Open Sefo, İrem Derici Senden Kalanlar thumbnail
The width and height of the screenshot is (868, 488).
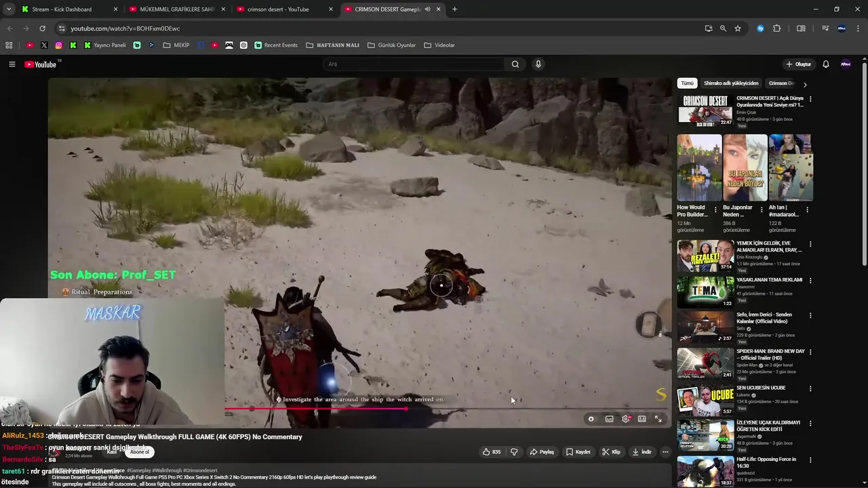tap(705, 327)
